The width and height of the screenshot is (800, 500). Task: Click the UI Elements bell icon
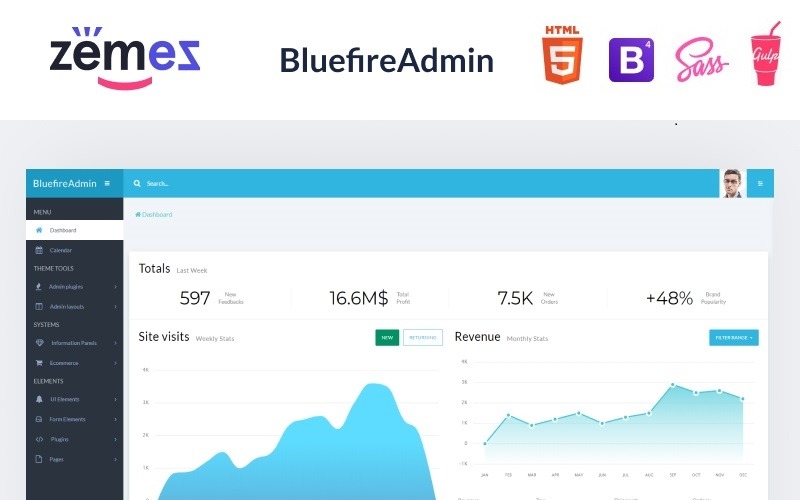coord(39,400)
